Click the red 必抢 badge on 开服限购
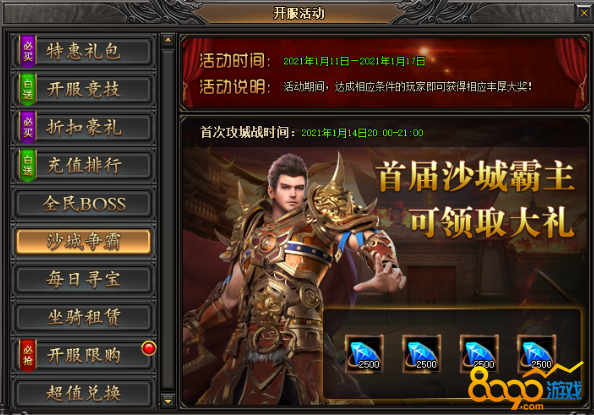The image size is (594, 415). coord(28,355)
